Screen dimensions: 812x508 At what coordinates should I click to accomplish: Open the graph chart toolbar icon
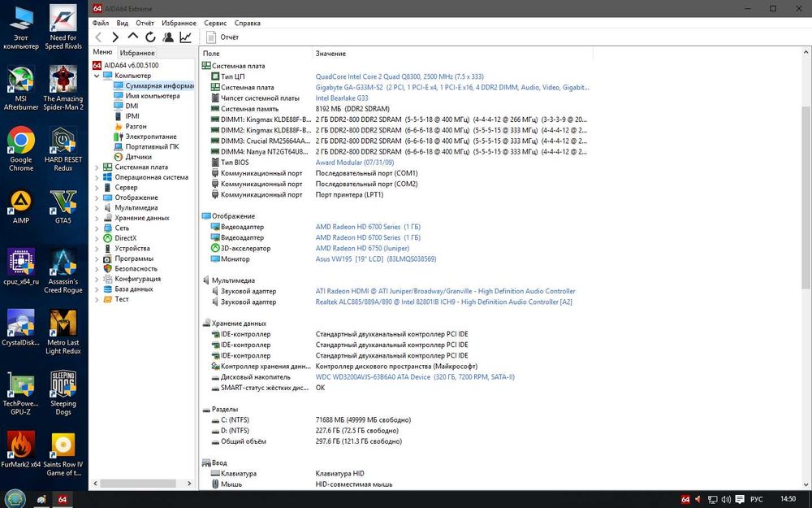[x=185, y=37]
